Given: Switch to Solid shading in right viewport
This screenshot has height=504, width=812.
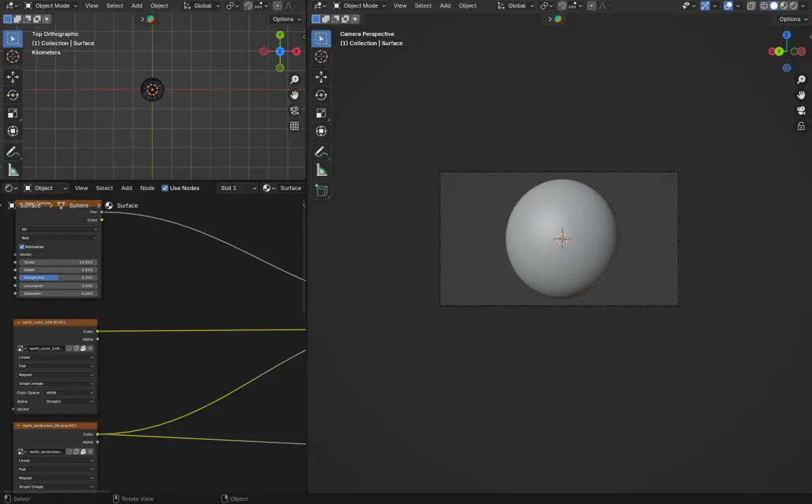Looking at the screenshot, I should point(774,5).
